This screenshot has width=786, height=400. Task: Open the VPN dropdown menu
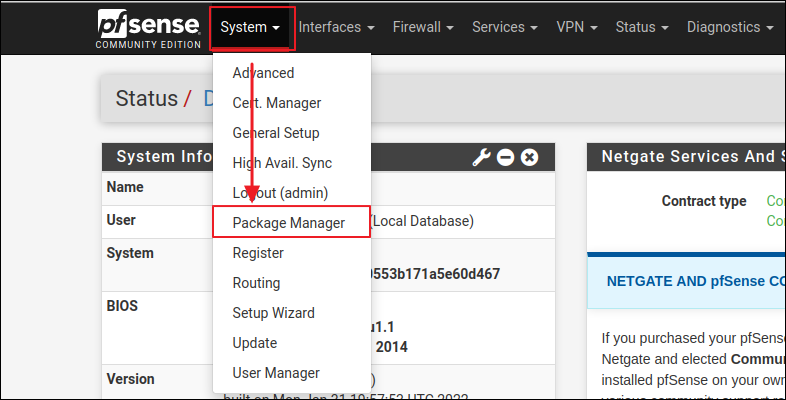[x=577, y=27]
